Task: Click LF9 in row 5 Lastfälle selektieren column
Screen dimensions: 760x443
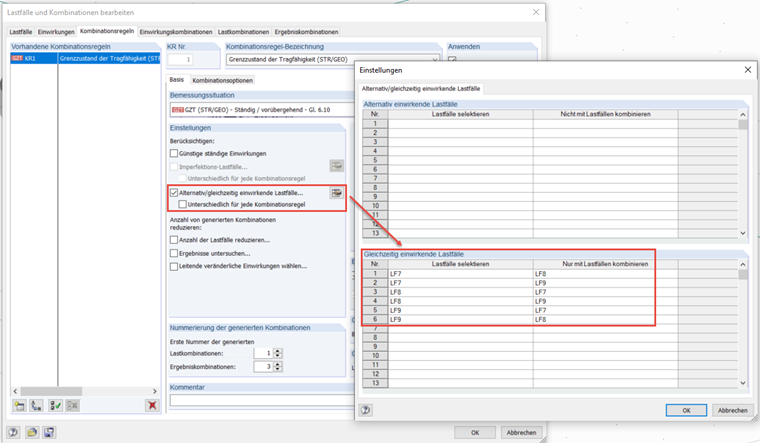Action: pos(396,310)
